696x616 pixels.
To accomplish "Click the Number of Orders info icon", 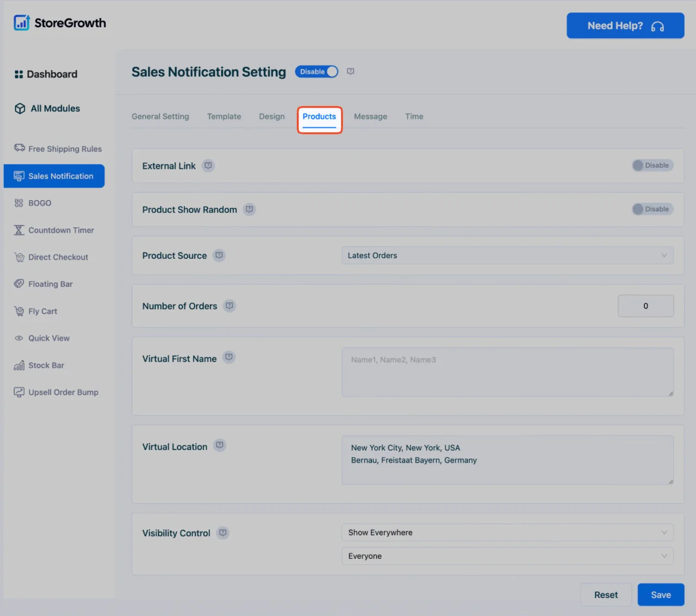I will point(229,306).
